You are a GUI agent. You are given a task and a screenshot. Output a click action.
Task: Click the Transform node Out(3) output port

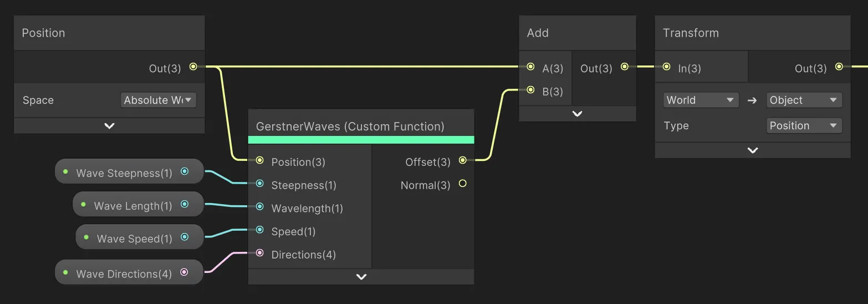839,67
